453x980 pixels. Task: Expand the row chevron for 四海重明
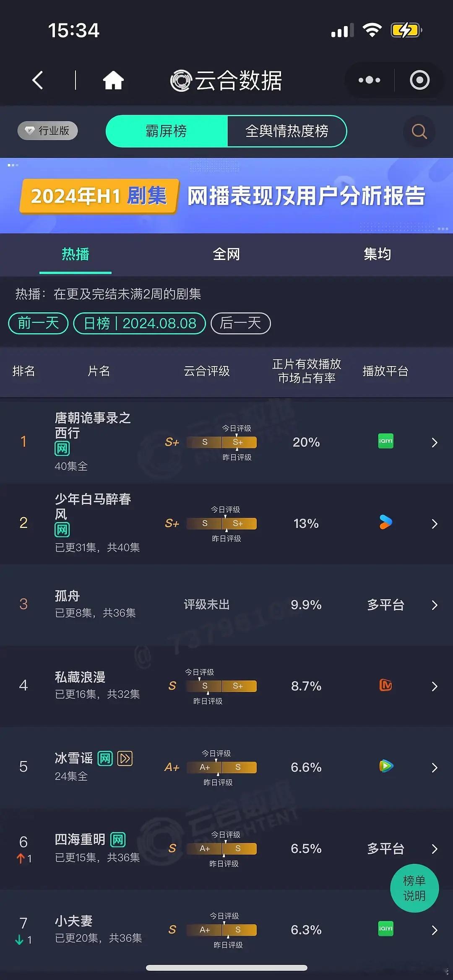click(x=434, y=849)
